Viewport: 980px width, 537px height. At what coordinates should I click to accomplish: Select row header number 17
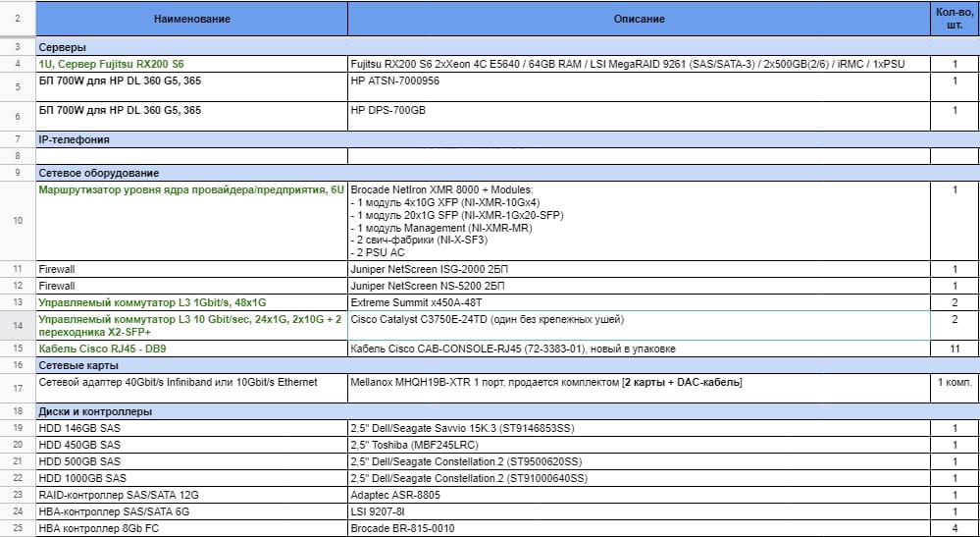click(18, 388)
